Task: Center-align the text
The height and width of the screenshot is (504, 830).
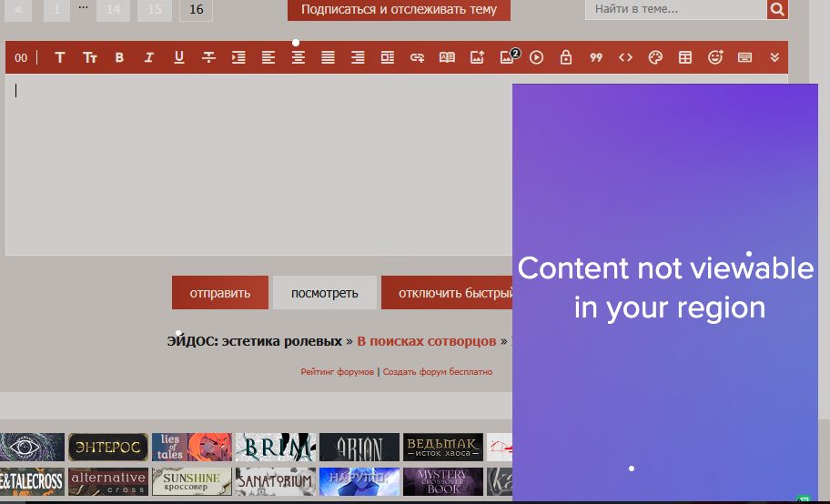Action: click(298, 57)
